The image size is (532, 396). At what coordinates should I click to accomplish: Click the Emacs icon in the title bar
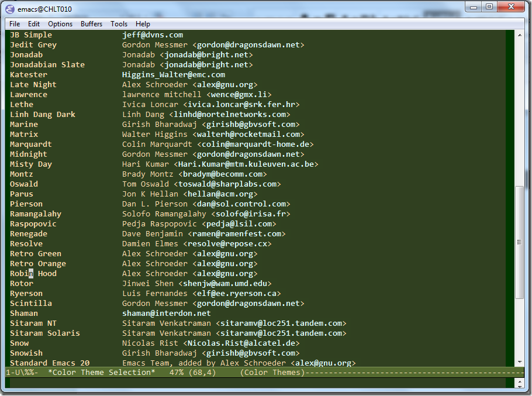(x=10, y=9)
